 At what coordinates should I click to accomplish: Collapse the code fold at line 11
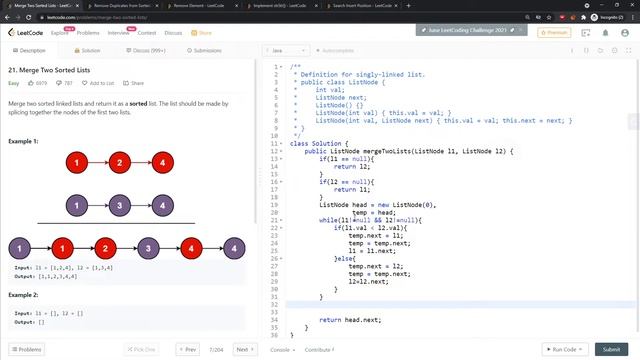[281, 144]
